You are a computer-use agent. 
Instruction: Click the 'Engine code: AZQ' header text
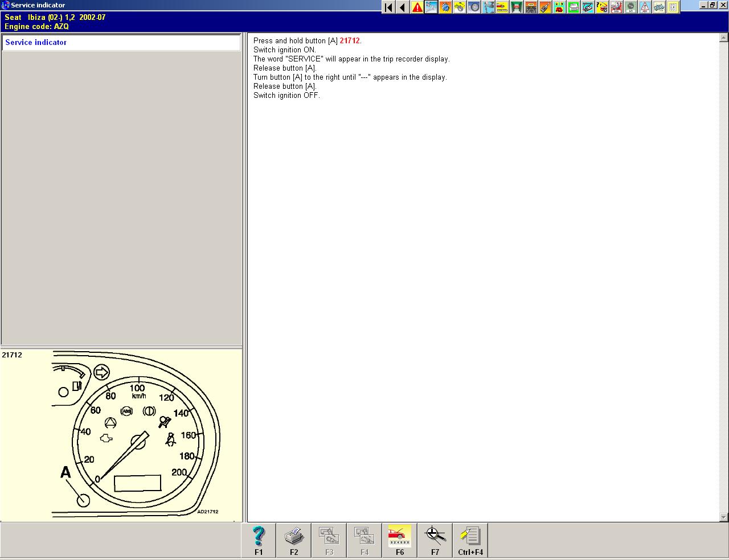click(36, 27)
